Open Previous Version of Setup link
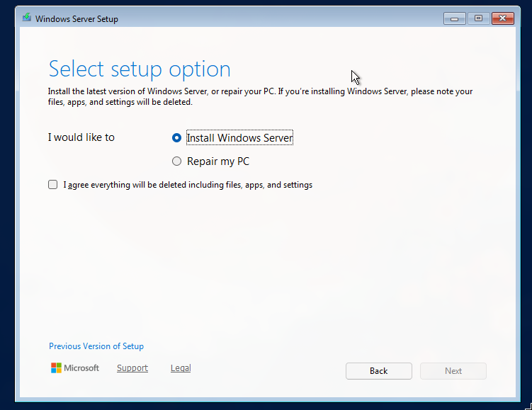 tap(96, 346)
